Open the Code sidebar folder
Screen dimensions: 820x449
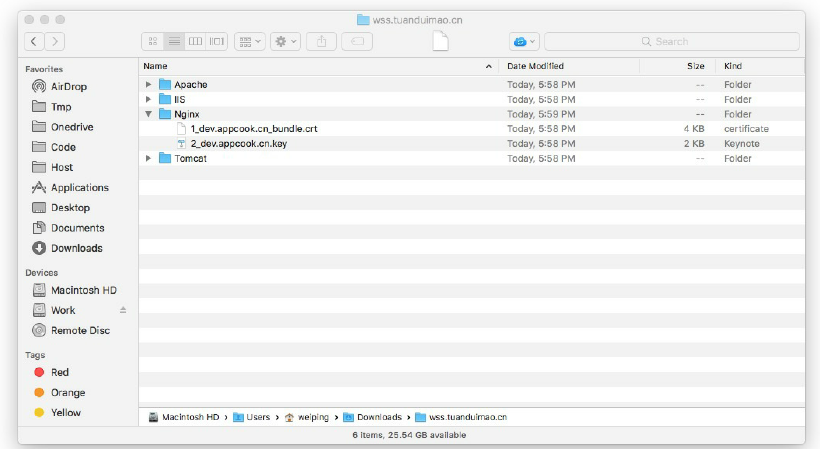[x=63, y=147]
